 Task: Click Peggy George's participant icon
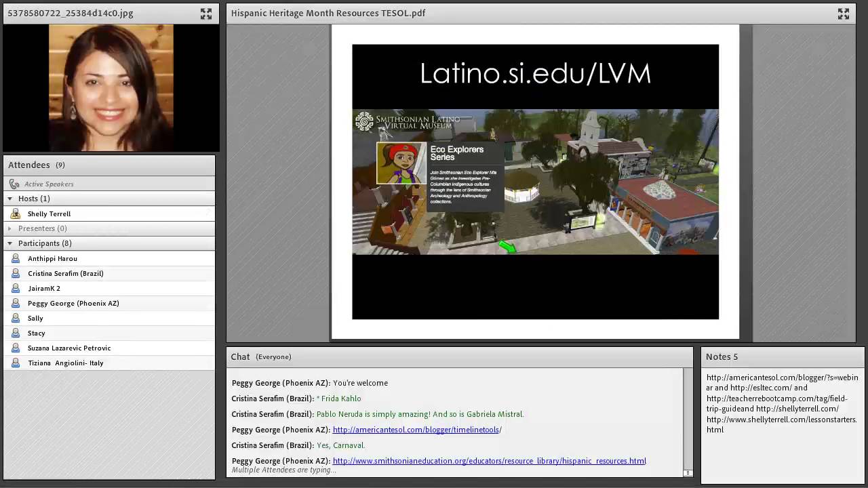click(x=15, y=303)
